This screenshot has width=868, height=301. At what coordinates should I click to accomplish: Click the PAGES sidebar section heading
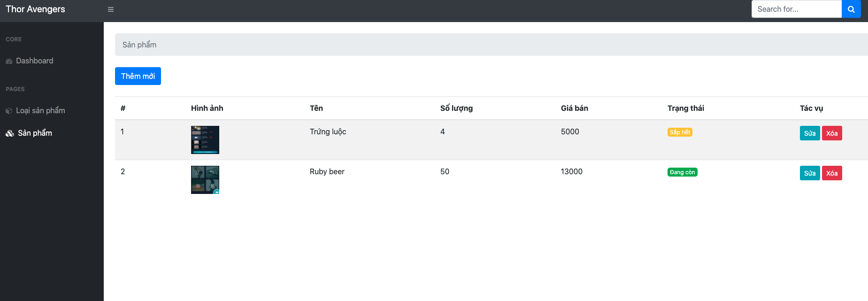15,89
